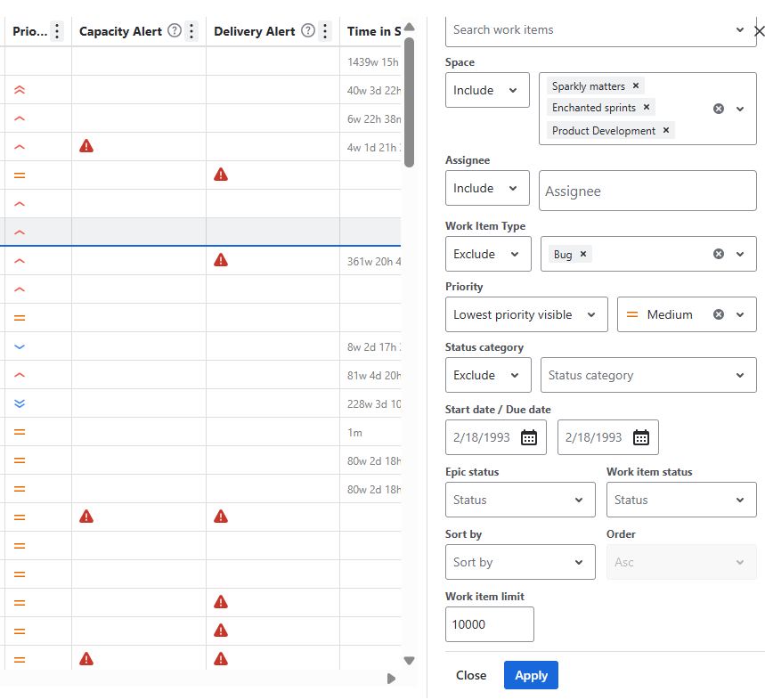Click the Close button

[471, 675]
